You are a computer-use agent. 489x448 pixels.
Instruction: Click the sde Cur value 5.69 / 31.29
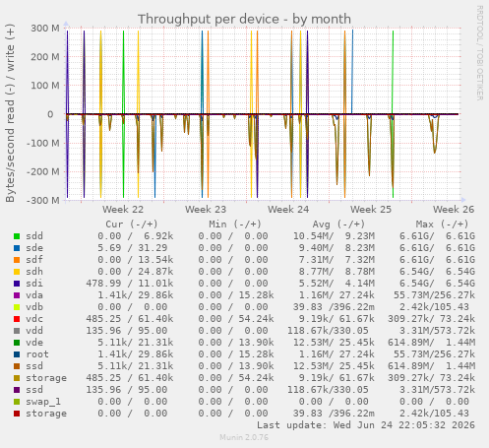click(132, 248)
